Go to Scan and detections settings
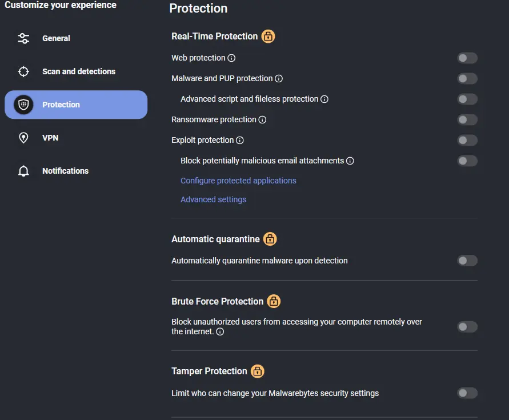 (76, 71)
